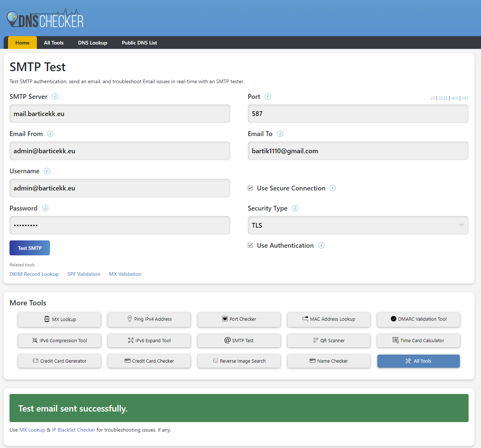Select port 465 quick link
This screenshot has width=481, height=448.
pyautogui.click(x=454, y=98)
